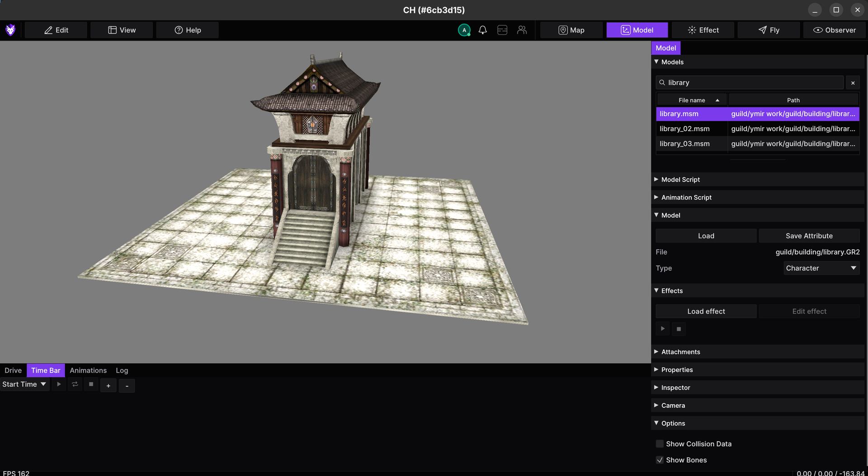868x476 pixels.
Task: Switch to Observer mode
Action: (x=835, y=30)
